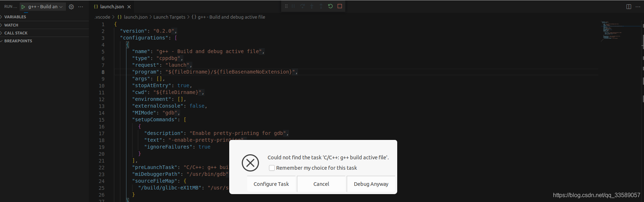Click the "setupCommands" key on line 15
This screenshot has height=202, width=644.
coord(155,119)
